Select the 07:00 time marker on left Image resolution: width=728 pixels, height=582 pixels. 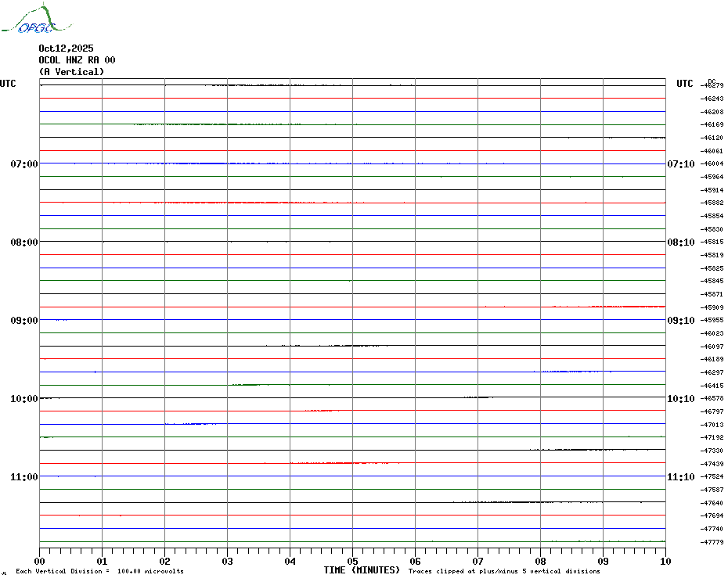tap(23, 164)
